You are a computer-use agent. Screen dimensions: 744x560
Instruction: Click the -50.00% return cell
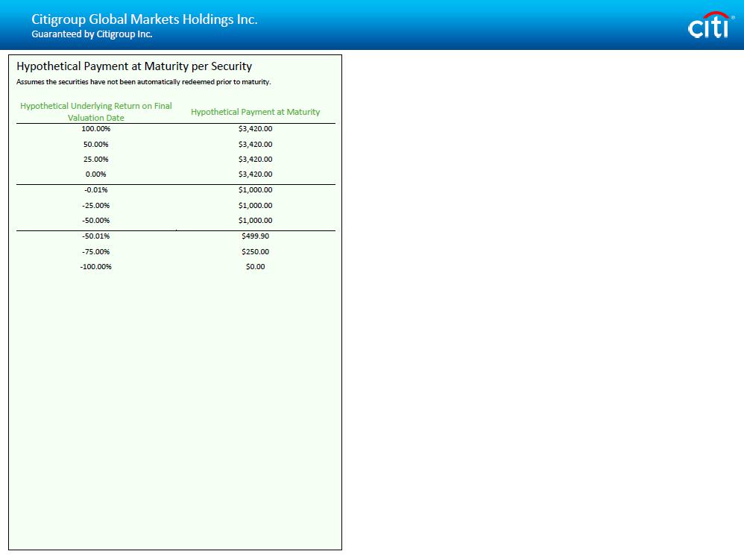click(x=96, y=220)
